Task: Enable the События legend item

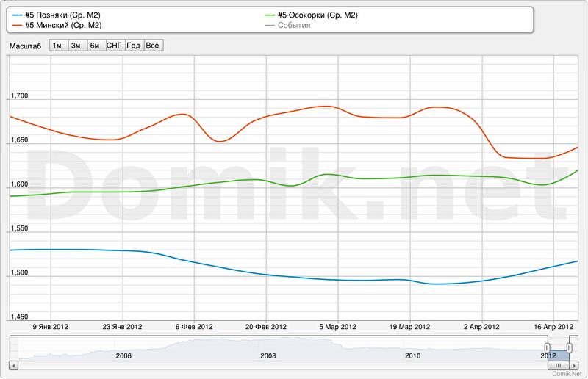Action: [294, 26]
